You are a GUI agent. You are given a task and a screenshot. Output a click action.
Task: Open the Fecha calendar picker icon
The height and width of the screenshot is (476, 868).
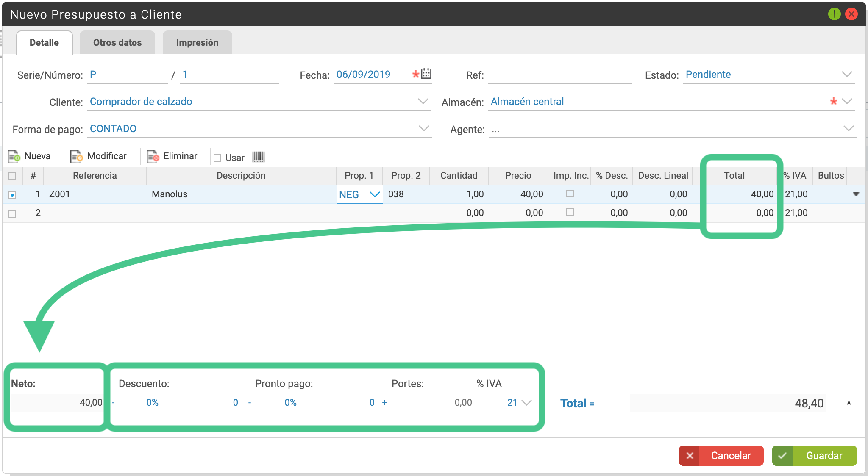426,74
